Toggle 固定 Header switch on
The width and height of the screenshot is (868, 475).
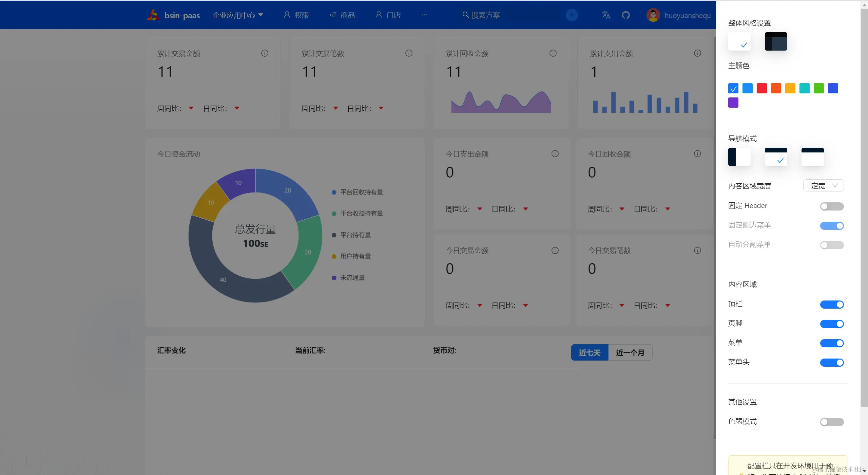tap(831, 206)
